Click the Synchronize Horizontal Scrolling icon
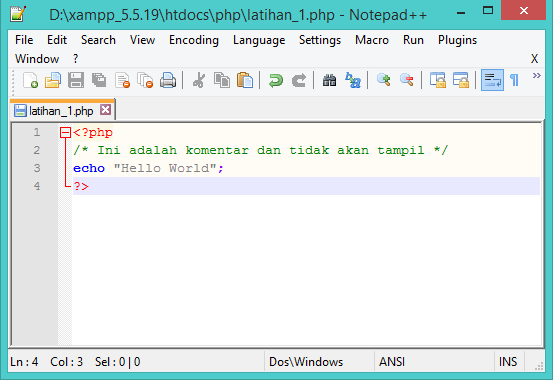This screenshot has height=380, width=553. (x=461, y=80)
